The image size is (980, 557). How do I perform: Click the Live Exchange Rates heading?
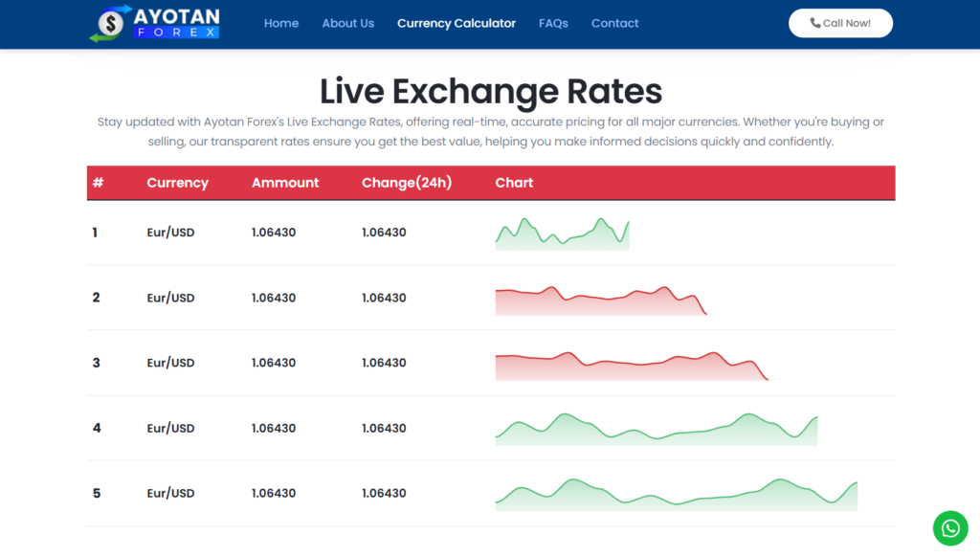coord(490,91)
